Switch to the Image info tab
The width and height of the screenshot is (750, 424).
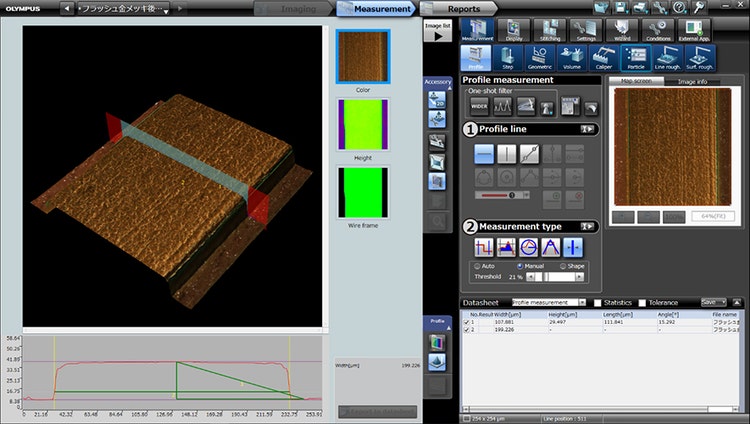point(693,80)
